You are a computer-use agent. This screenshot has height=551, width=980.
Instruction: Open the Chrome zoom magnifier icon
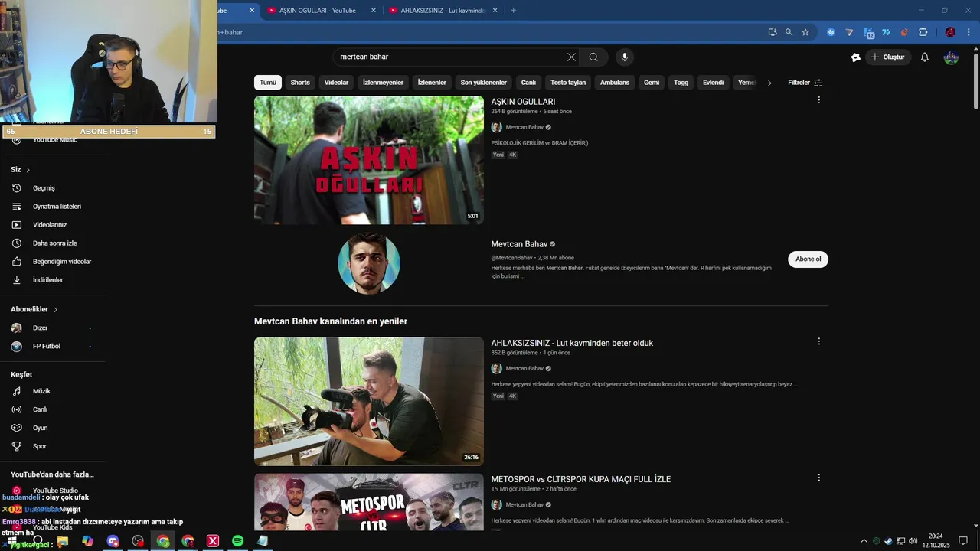point(789,32)
